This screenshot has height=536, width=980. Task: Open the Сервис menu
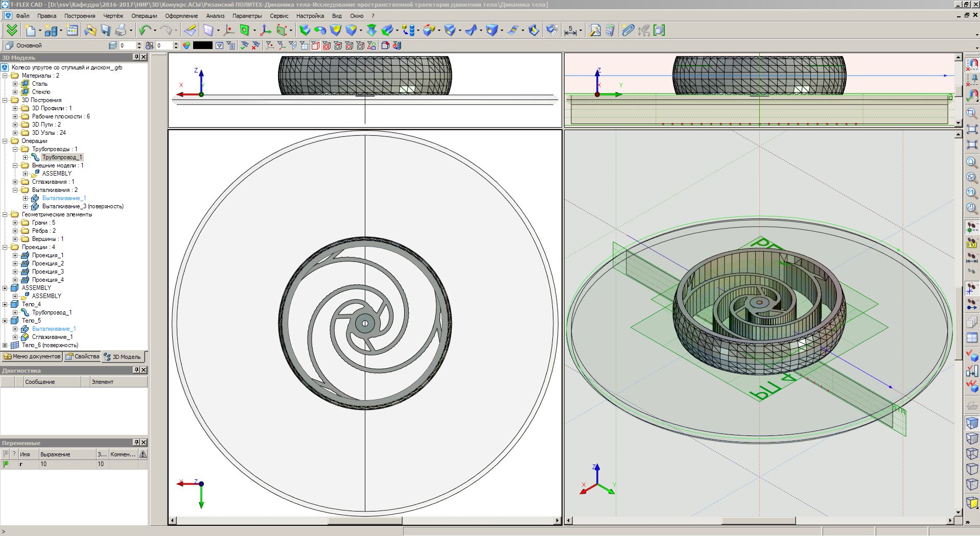click(279, 16)
